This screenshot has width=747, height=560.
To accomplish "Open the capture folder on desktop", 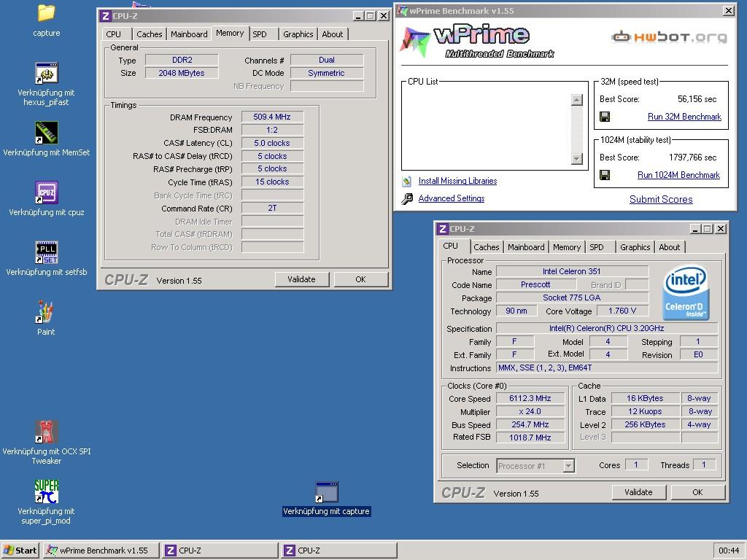I will 46,13.
